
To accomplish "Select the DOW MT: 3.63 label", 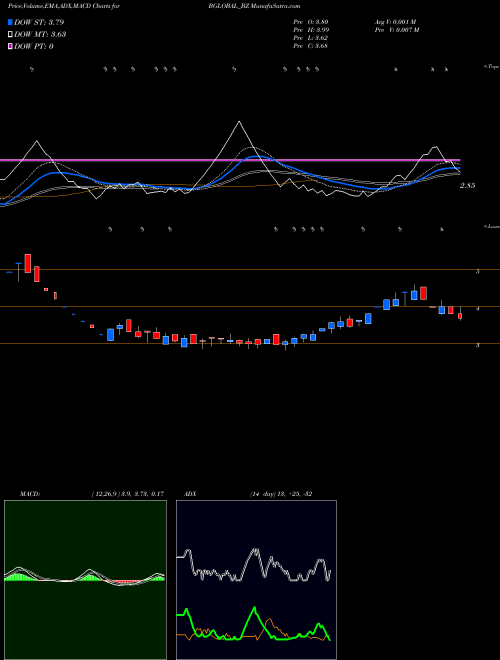I will 40,35.
